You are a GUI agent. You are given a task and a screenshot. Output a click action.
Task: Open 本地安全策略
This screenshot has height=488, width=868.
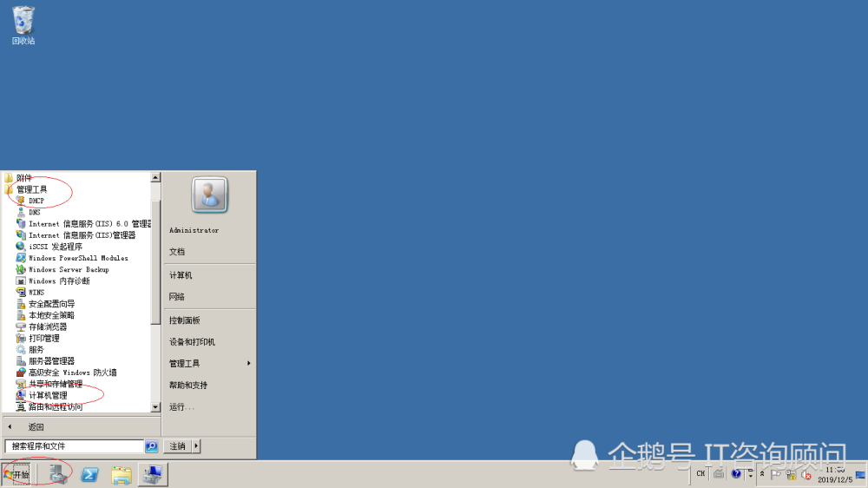pos(45,315)
